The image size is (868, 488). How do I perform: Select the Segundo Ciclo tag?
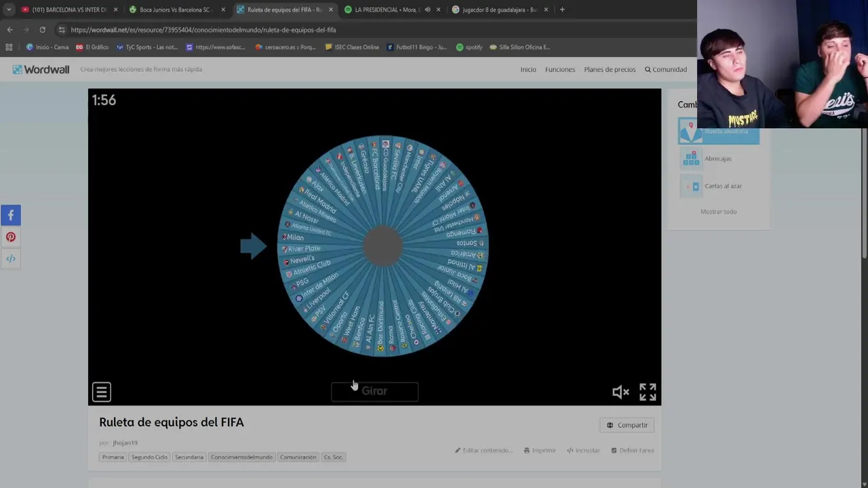[149, 457]
